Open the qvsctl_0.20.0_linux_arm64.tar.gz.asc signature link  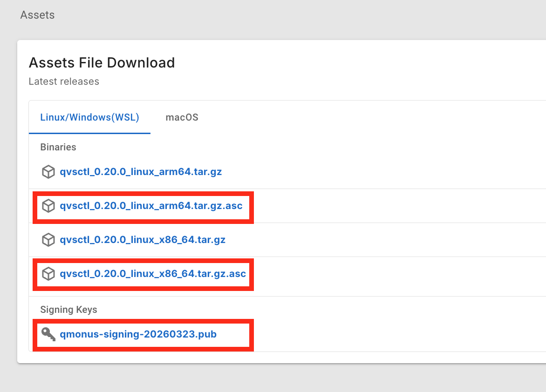click(x=151, y=206)
